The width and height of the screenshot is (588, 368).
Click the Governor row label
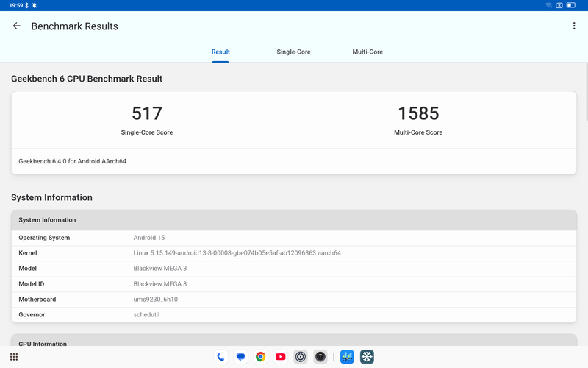pos(32,315)
